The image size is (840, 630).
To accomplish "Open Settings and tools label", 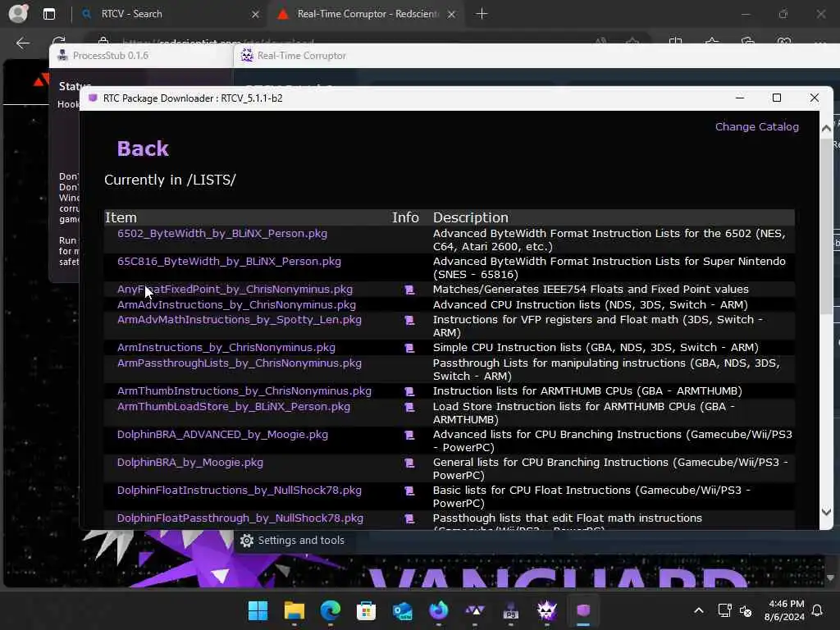I will pos(301,541).
